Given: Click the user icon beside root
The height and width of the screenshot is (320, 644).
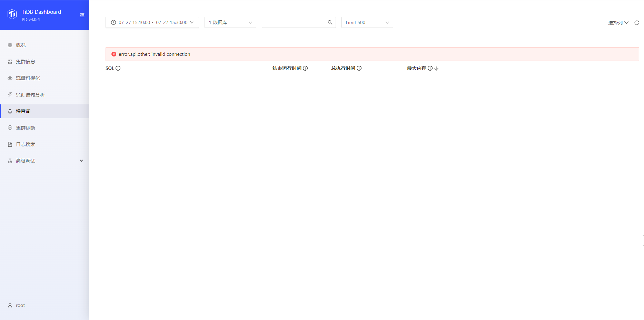Looking at the screenshot, I should pyautogui.click(x=10, y=305).
